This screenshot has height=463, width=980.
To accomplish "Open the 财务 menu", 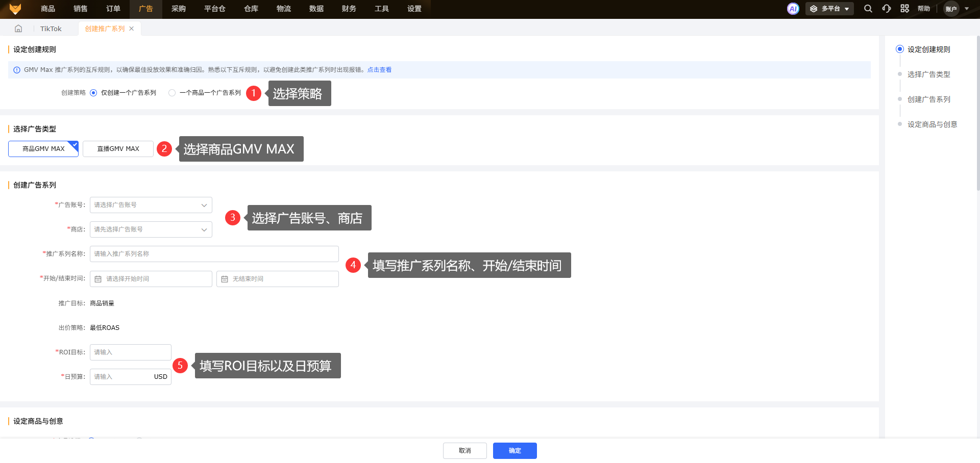I will point(349,9).
